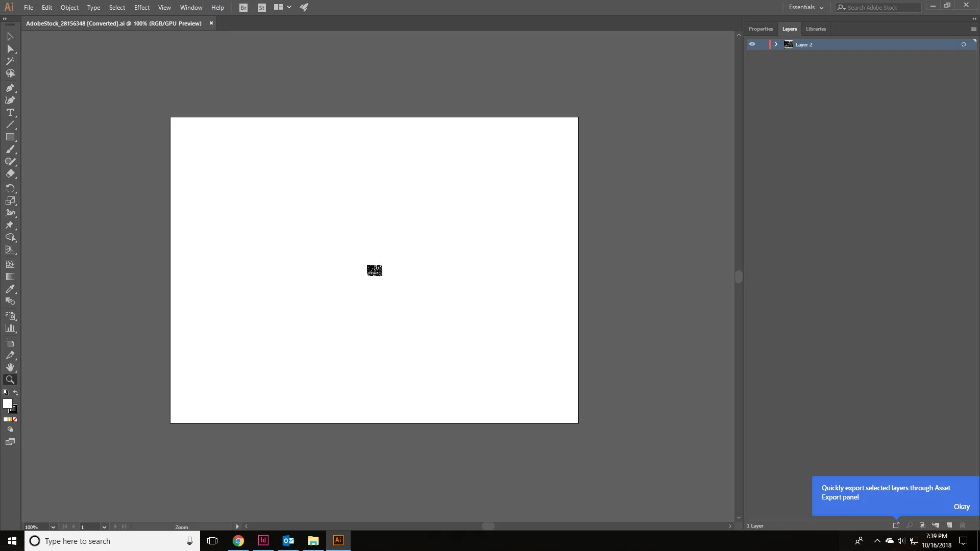Select the Eyedropper tool
The width and height of the screenshot is (980, 551).
coord(10,289)
